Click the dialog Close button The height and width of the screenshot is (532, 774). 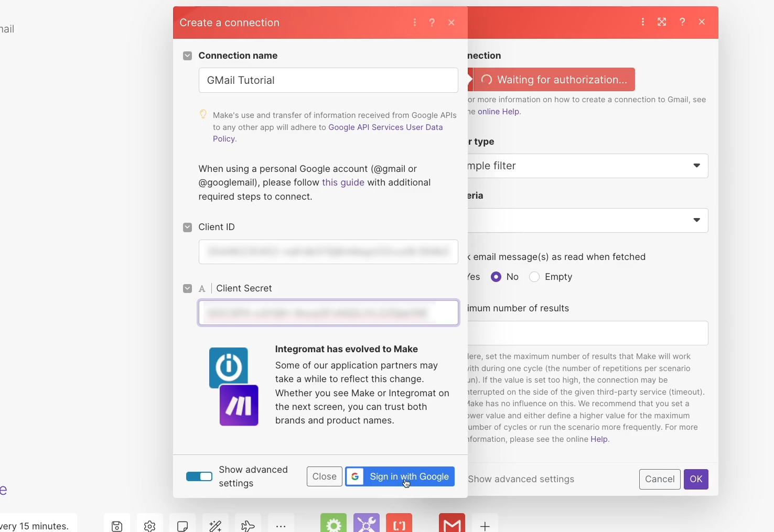[325, 476]
